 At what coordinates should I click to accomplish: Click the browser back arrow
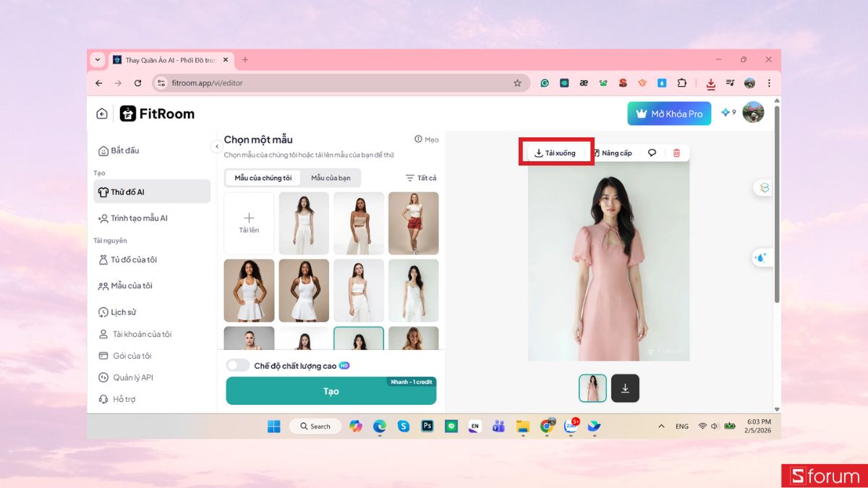point(99,83)
